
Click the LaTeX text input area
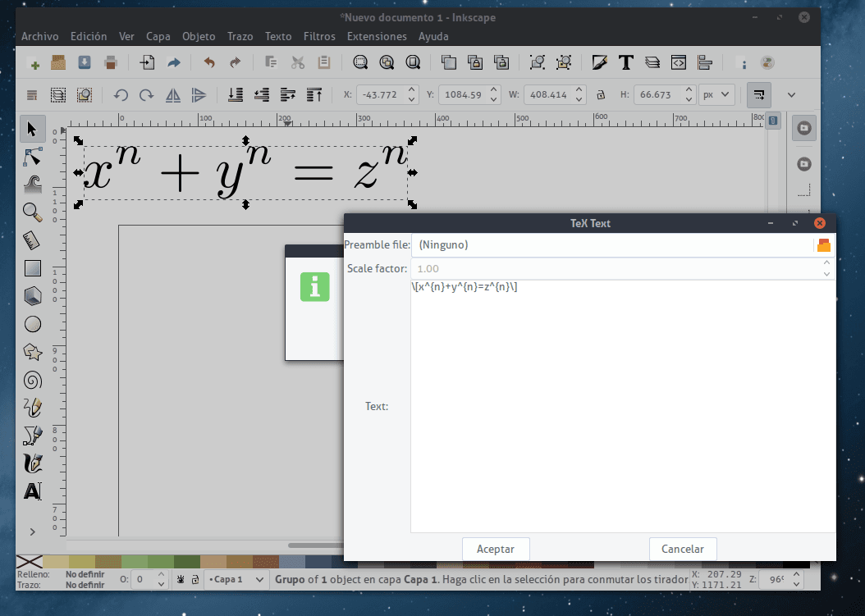click(x=622, y=406)
